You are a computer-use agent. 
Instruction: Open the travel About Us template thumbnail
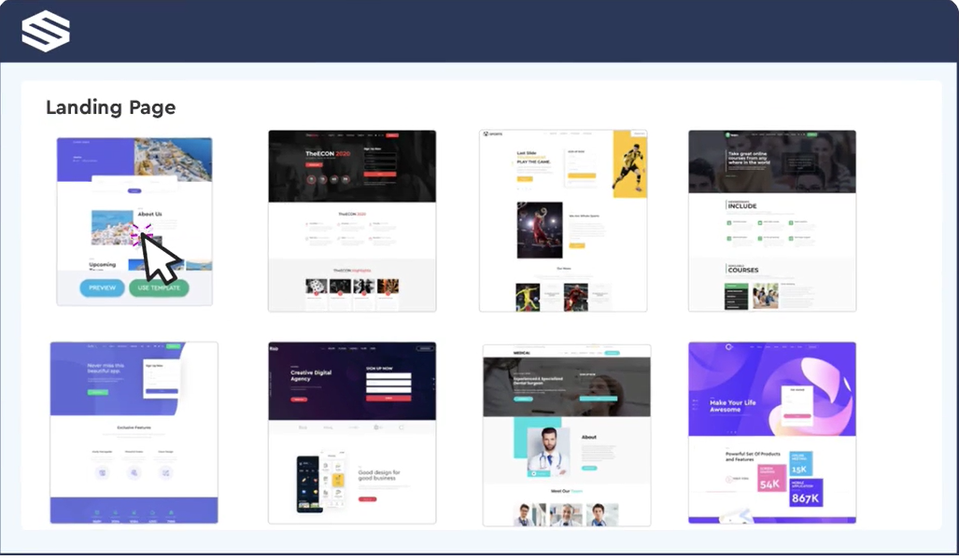[134, 221]
